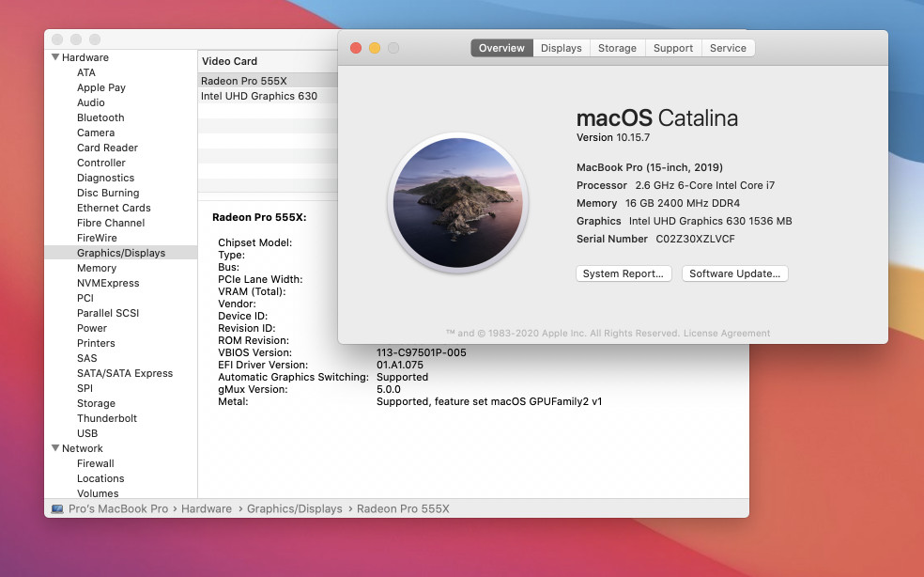Image resolution: width=924 pixels, height=577 pixels.
Task: Click the Software Update button
Action: pyautogui.click(x=735, y=273)
